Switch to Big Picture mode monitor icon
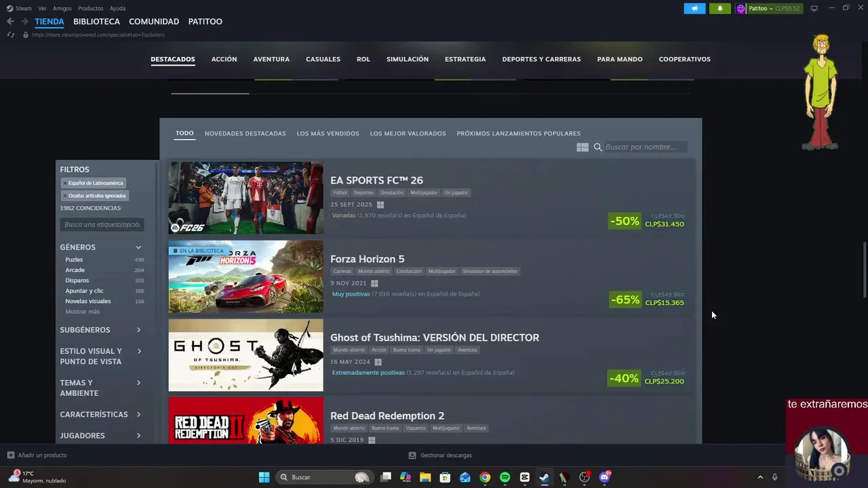868x488 pixels. (814, 8)
